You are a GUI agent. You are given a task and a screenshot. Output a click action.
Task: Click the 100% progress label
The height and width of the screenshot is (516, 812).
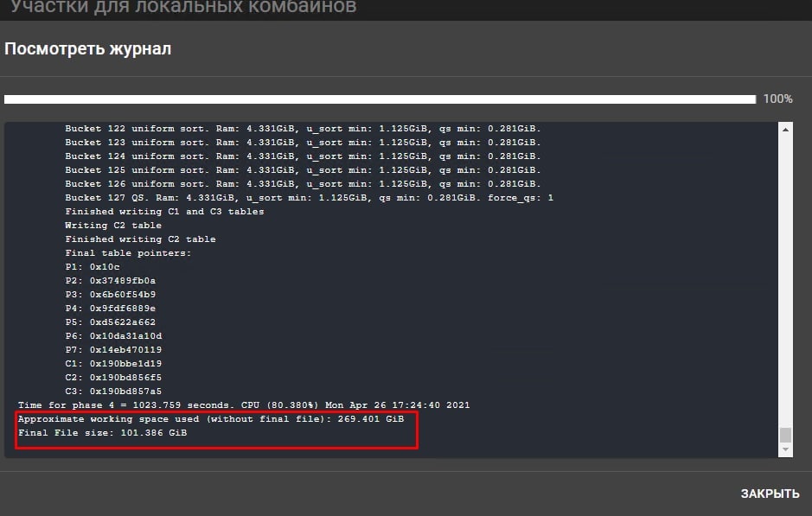pos(777,99)
